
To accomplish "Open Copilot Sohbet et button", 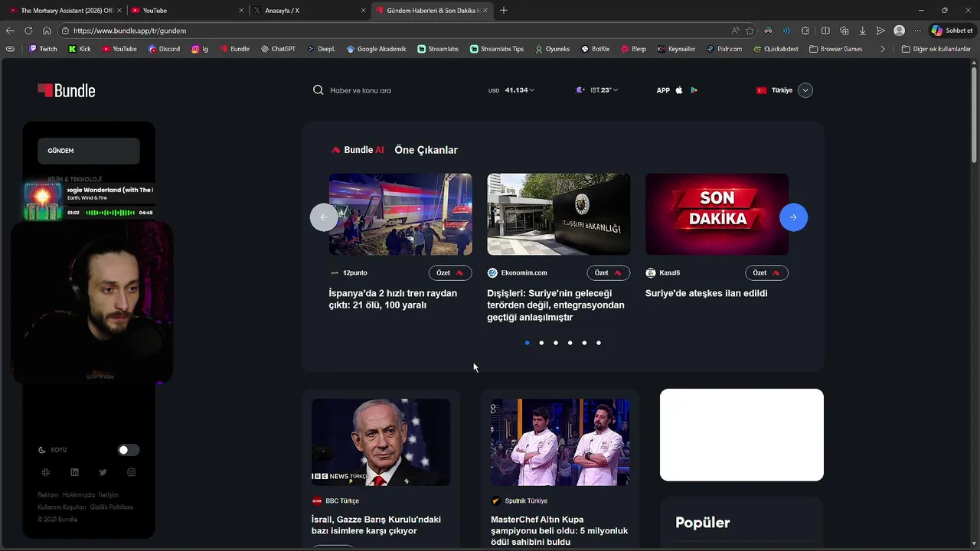I will pyautogui.click(x=952, y=31).
